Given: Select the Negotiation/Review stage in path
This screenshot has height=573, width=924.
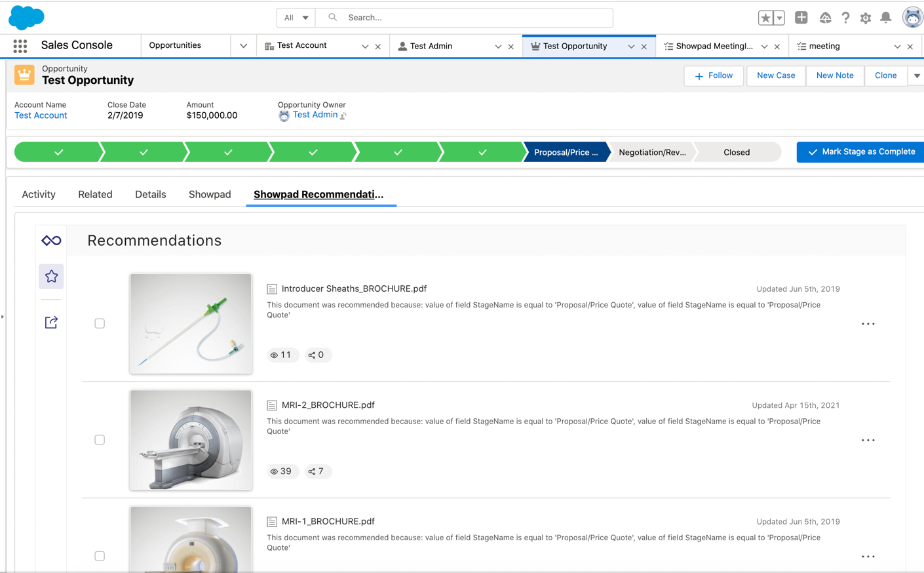Looking at the screenshot, I should pyautogui.click(x=651, y=152).
